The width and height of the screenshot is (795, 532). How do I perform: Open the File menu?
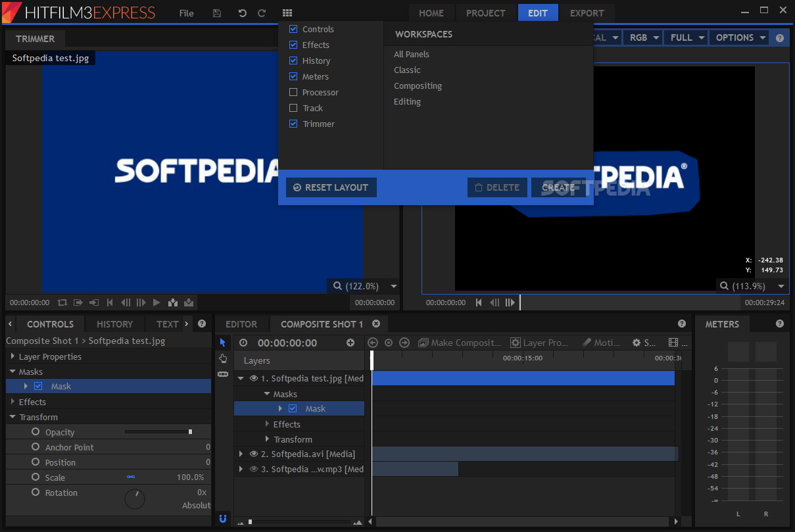coord(187,13)
